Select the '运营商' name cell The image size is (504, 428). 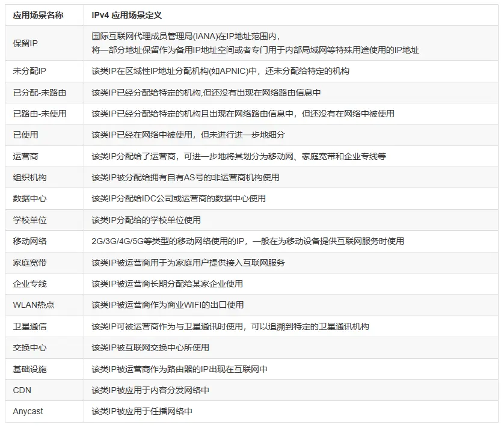click(x=45, y=156)
